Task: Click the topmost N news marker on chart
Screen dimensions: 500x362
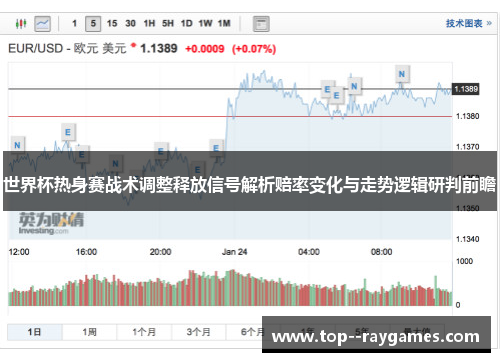Action: (402, 74)
